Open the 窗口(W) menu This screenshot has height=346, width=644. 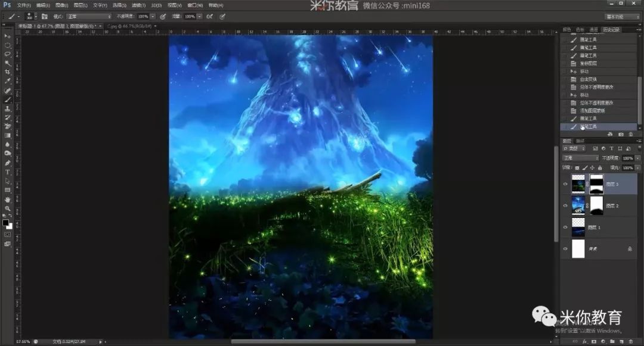pos(195,5)
